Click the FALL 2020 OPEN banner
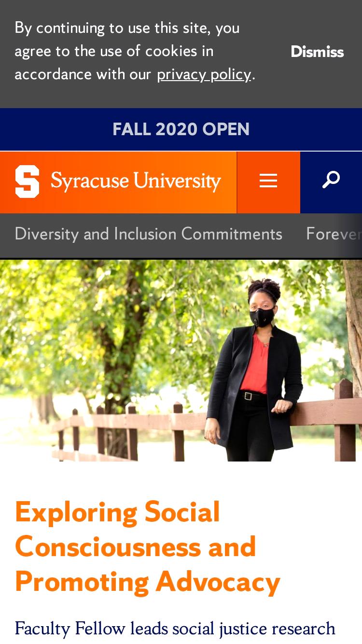This screenshot has height=644, width=362. tap(181, 129)
